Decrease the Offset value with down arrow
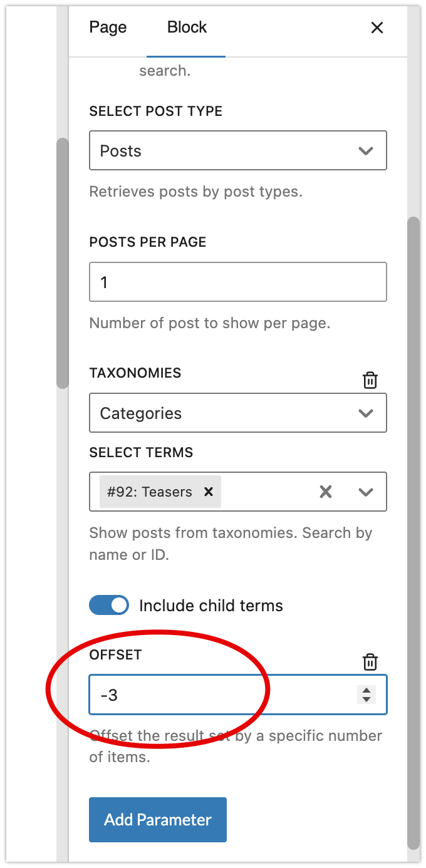The width and height of the screenshot is (426, 868). coord(366,699)
